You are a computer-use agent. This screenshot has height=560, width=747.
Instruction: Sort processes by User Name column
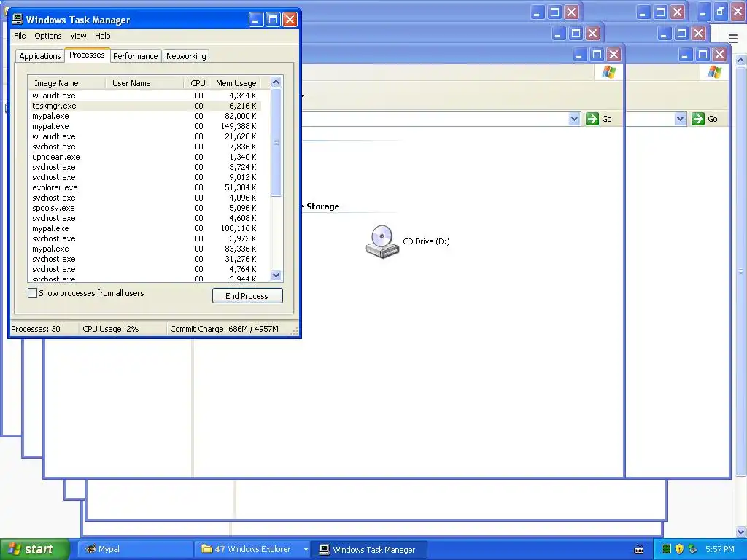(x=144, y=83)
